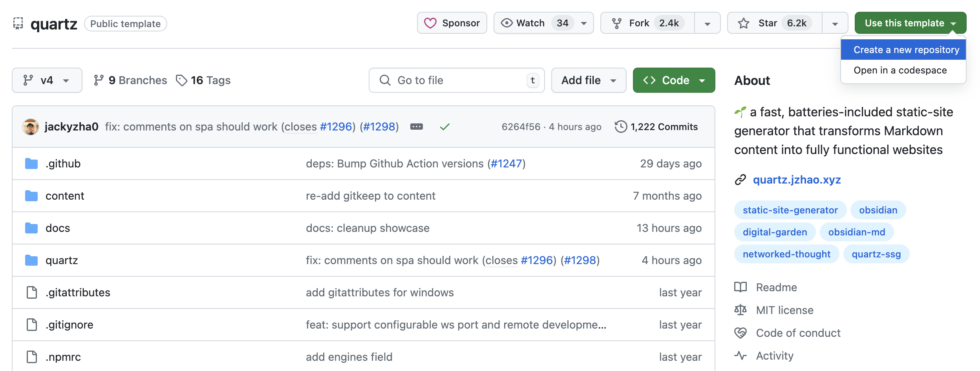This screenshot has height=371, width=980.
Task: Click the tag icon beside 16 Tags
Action: tap(181, 80)
